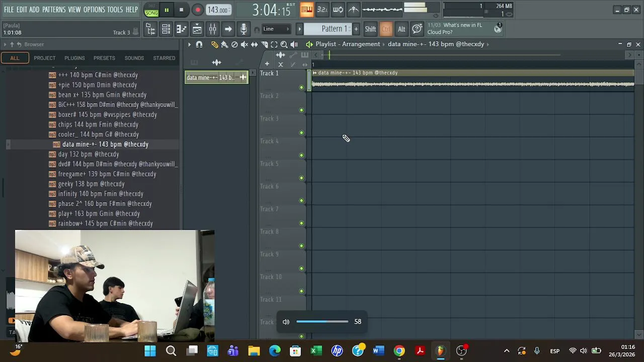This screenshot has width=644, height=362.
Task: Select file chips 144 bpm Fmin @thecxdy
Action: coord(98,125)
